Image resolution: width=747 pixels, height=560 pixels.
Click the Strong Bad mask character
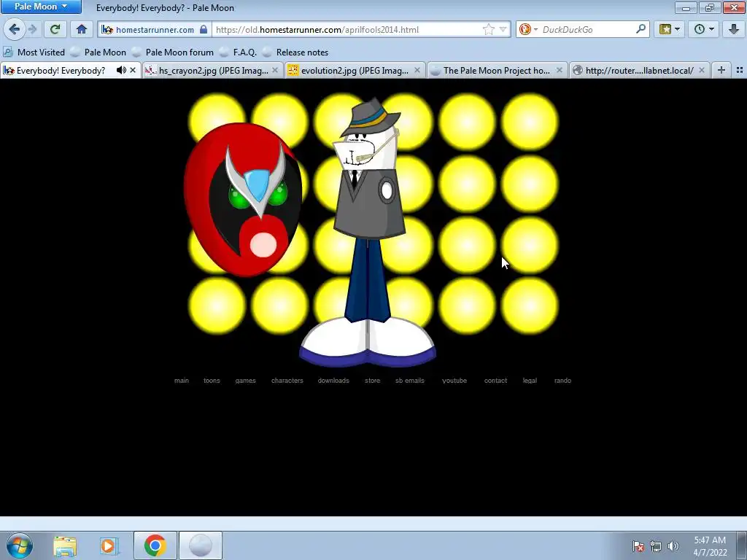[x=243, y=199]
